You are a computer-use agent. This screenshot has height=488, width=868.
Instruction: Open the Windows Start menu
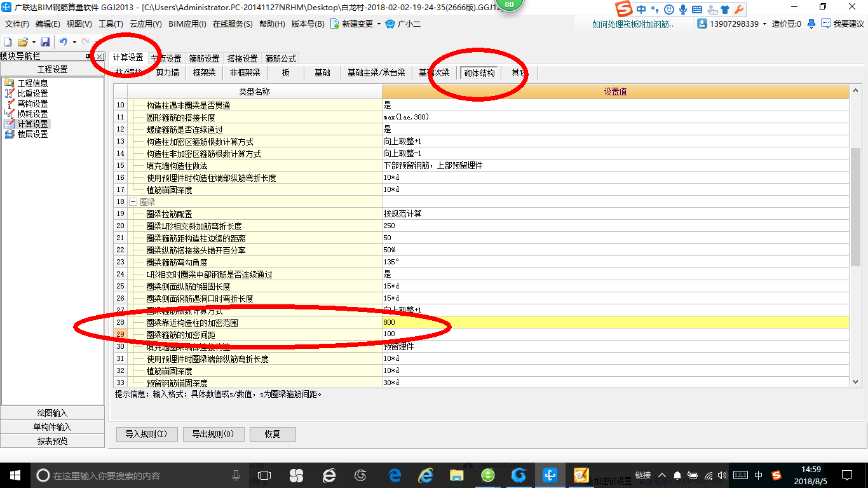[x=15, y=475]
